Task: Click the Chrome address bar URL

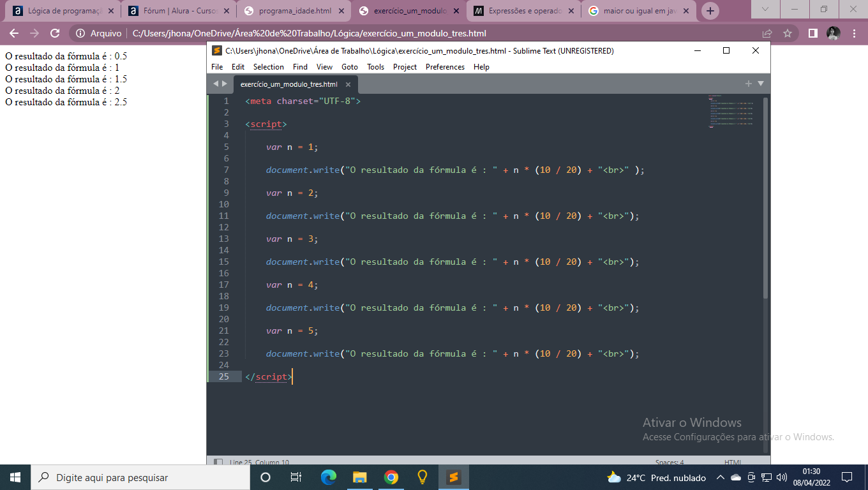Action: (x=310, y=33)
